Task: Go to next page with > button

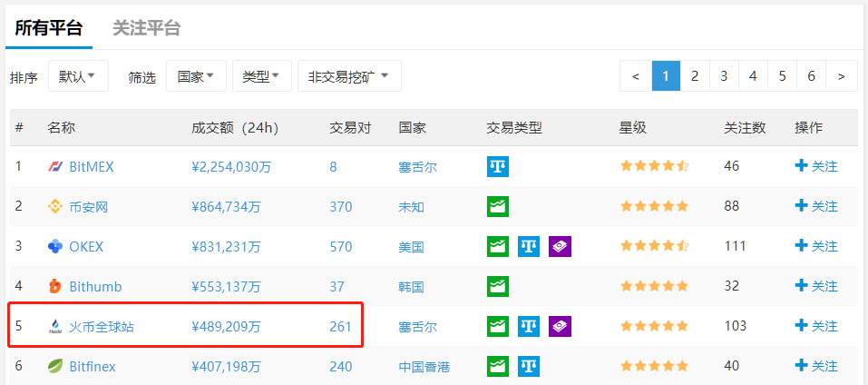Action: coord(842,76)
